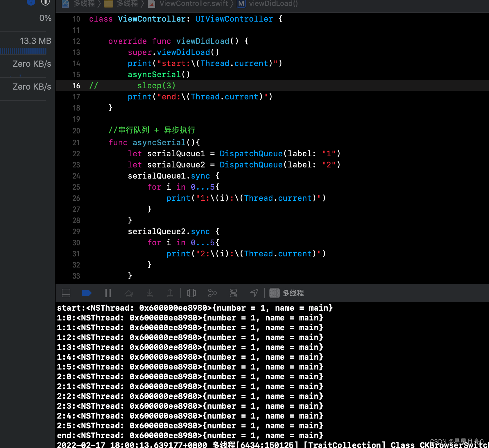Click the Step Over debug icon

click(x=129, y=293)
